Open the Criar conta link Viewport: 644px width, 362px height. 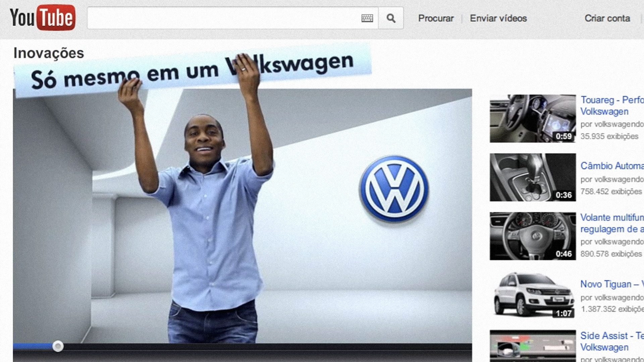pyautogui.click(x=607, y=18)
